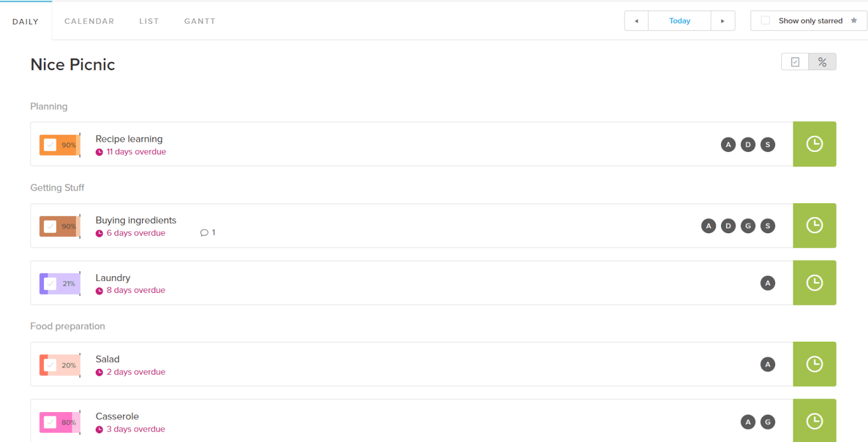Screen dimensions: 868x442
Task: Click the G assignee avatar on Casserole
Action: point(768,422)
